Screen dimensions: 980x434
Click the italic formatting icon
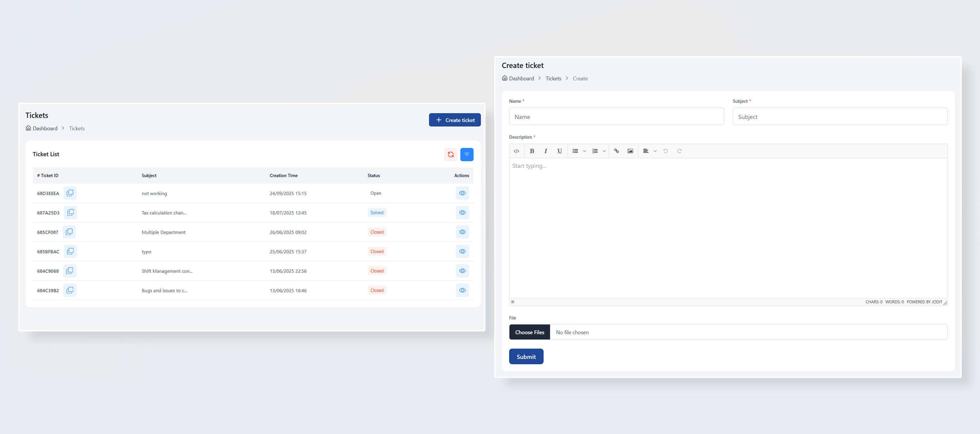545,151
